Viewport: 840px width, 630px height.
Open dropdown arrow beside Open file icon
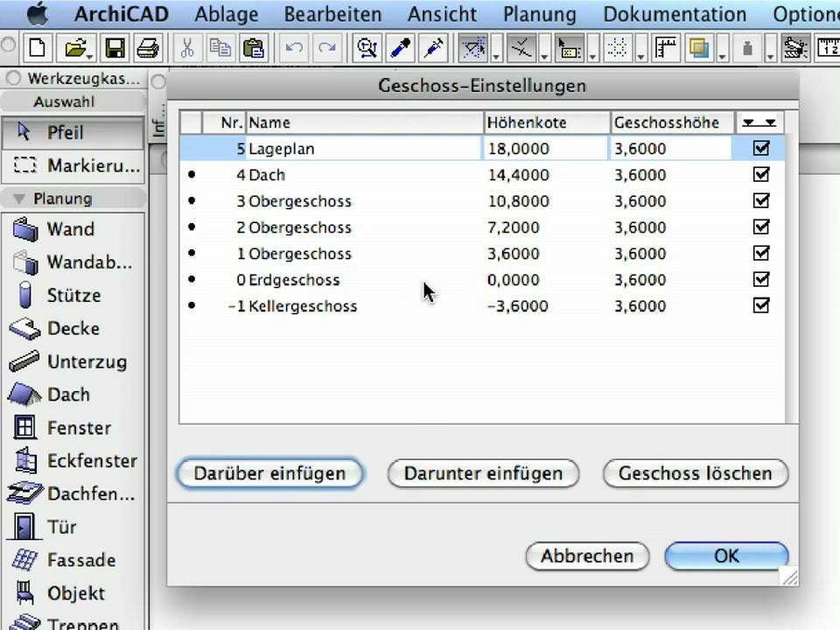coord(89,57)
